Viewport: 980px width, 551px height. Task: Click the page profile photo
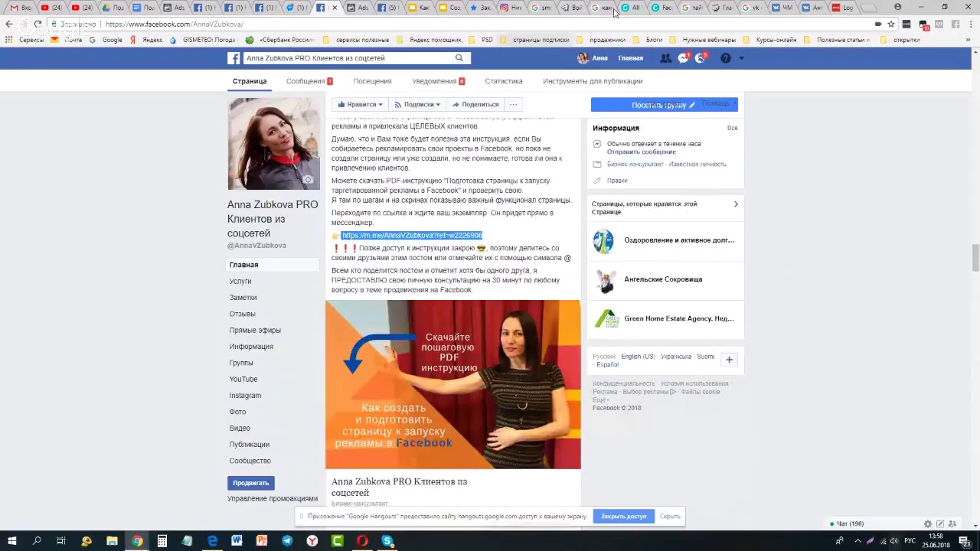pyautogui.click(x=273, y=143)
